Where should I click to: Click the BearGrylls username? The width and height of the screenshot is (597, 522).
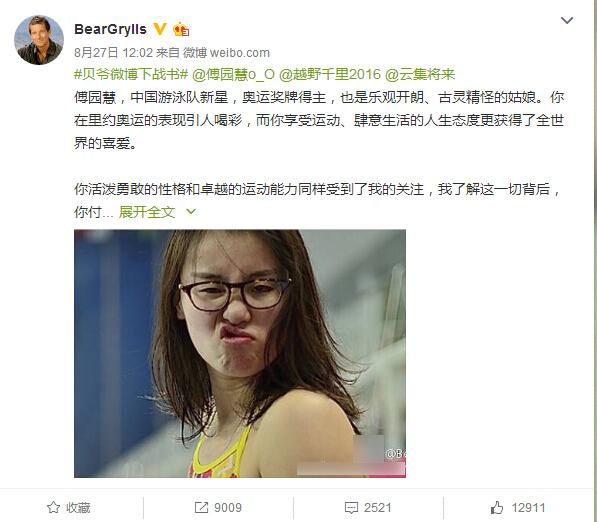point(110,29)
